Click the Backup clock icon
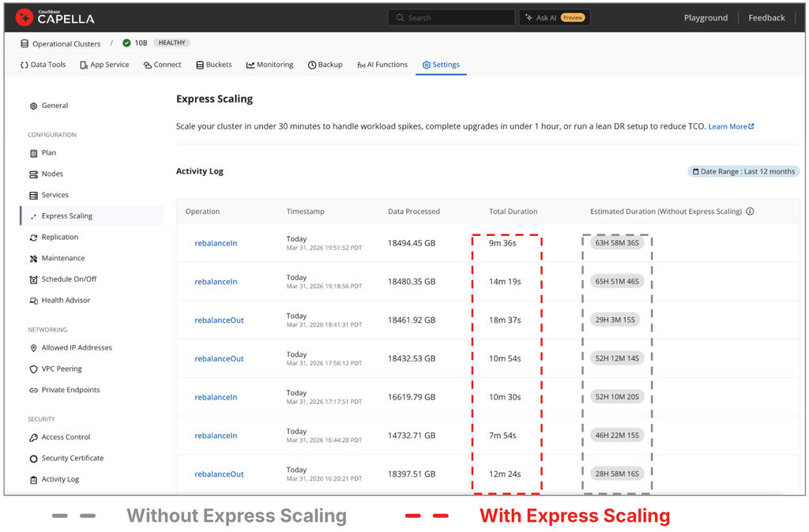 (x=311, y=65)
